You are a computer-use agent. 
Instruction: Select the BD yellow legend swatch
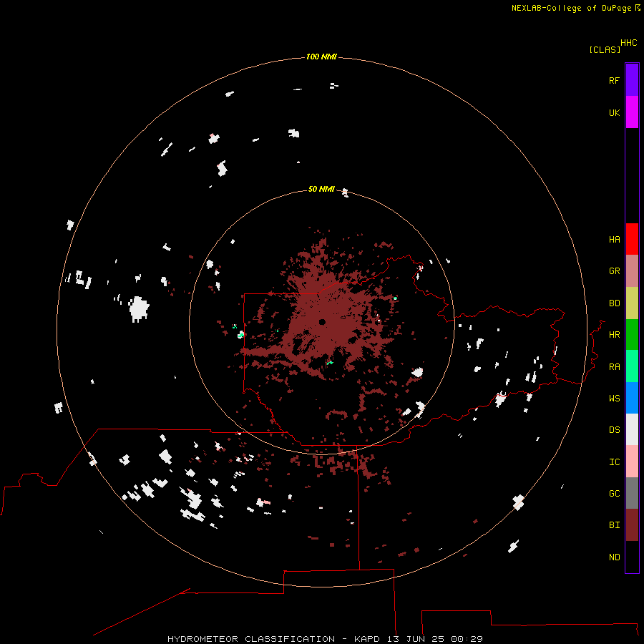pyautogui.click(x=632, y=303)
